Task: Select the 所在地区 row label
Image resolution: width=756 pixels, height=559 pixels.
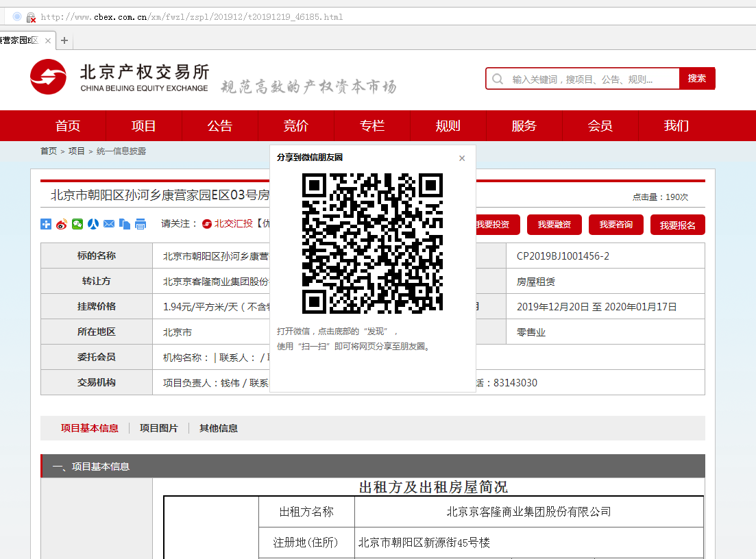Action: click(97, 332)
